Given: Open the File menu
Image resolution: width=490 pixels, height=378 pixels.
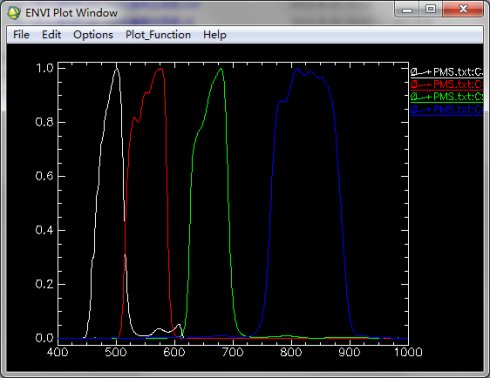Looking at the screenshot, I should click(21, 35).
